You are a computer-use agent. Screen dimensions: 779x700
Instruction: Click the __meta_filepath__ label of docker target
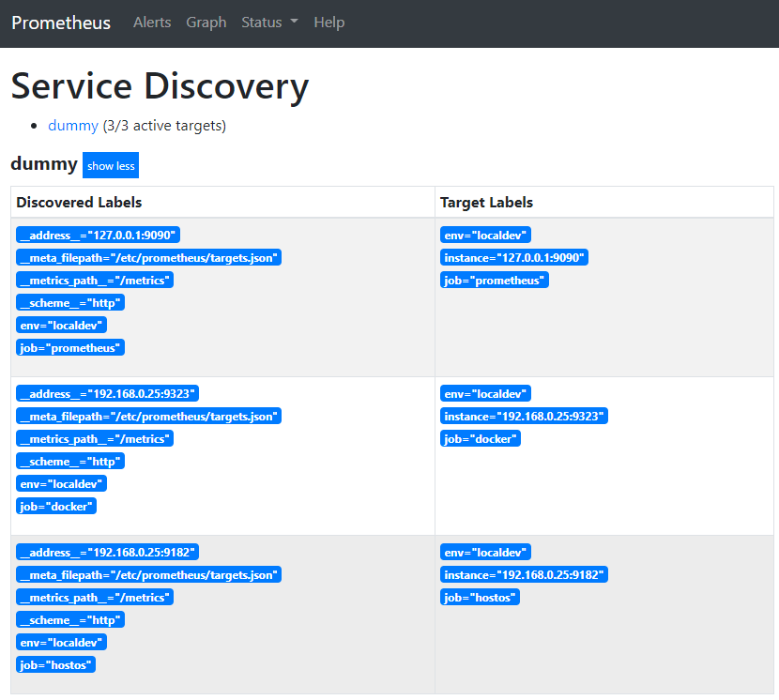tap(147, 416)
